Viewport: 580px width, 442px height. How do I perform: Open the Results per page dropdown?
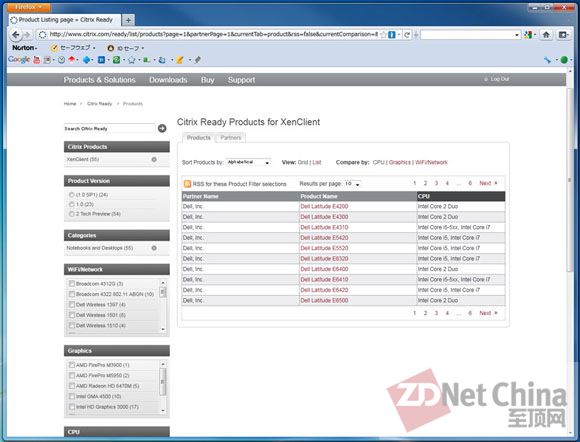[x=352, y=184]
